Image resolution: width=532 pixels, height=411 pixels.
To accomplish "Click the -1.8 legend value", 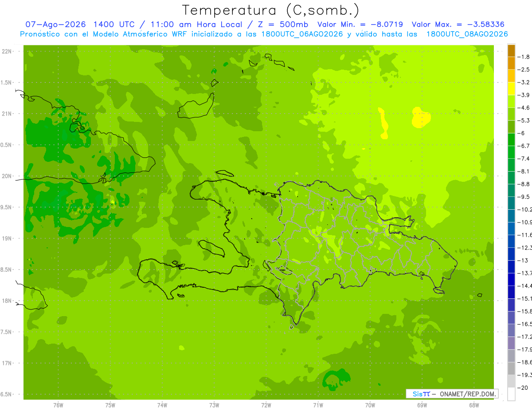I will coord(524,57).
